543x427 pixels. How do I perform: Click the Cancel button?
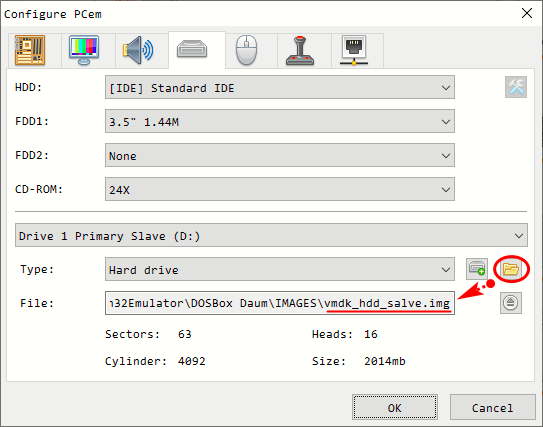(x=492, y=407)
